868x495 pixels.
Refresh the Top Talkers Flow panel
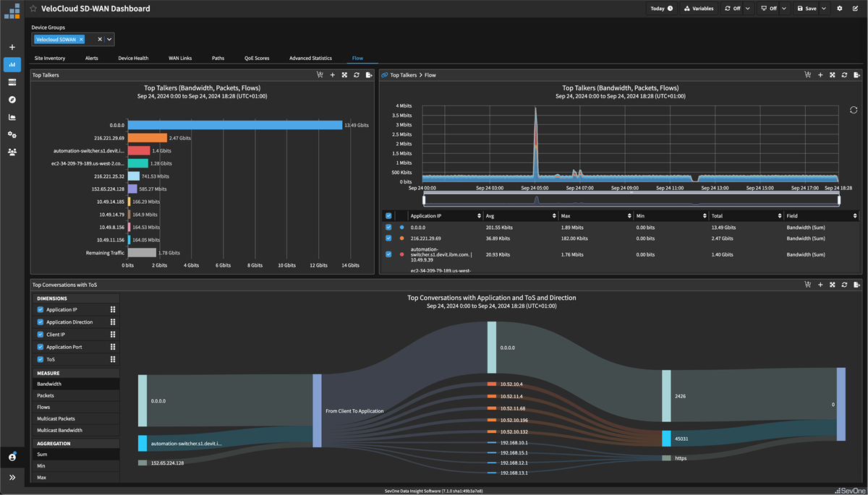coord(844,74)
